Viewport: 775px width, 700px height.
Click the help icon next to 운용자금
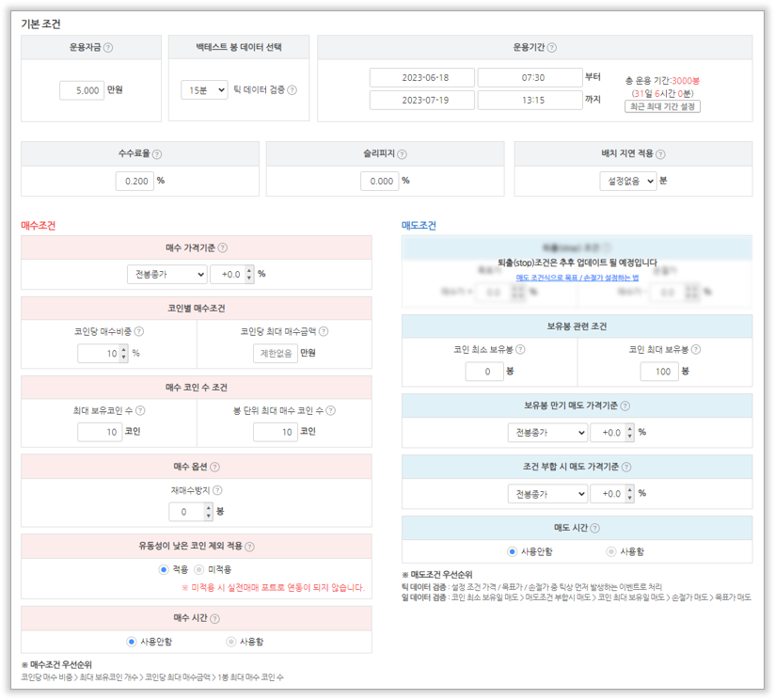(x=108, y=47)
